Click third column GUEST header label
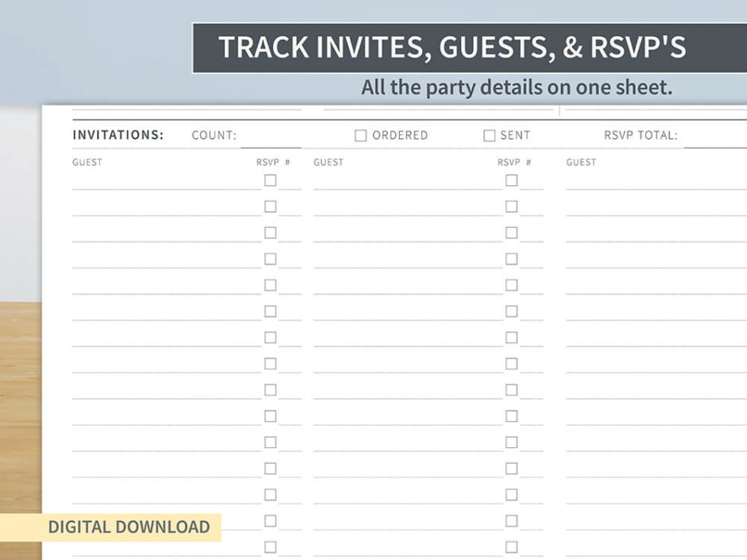Viewport: 747px width, 560px height. [581, 162]
